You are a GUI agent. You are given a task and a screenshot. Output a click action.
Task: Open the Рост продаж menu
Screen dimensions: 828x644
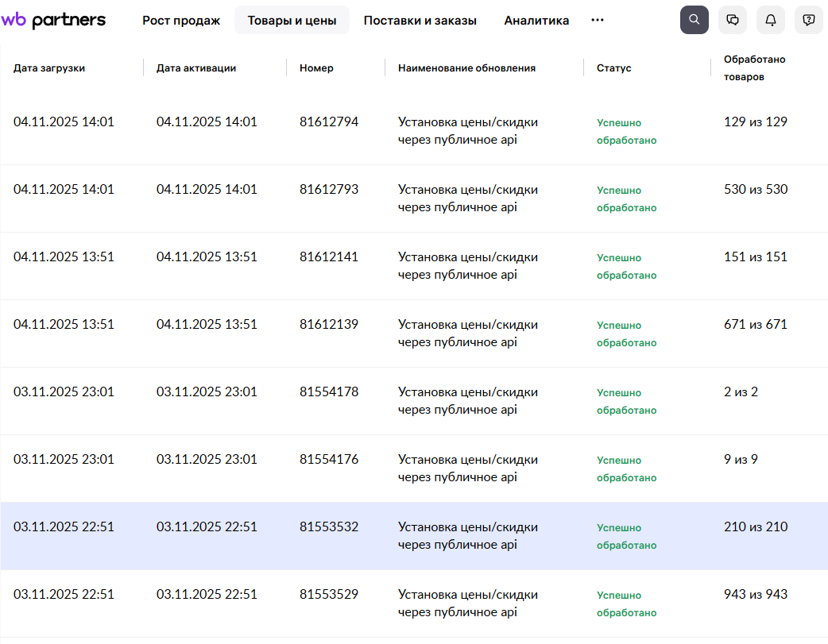[181, 21]
